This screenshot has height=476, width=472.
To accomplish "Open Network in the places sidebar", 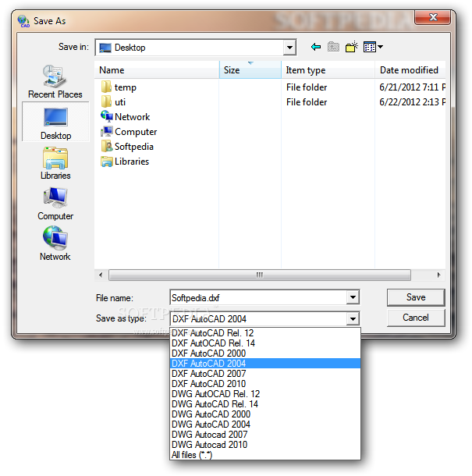I will (x=55, y=243).
